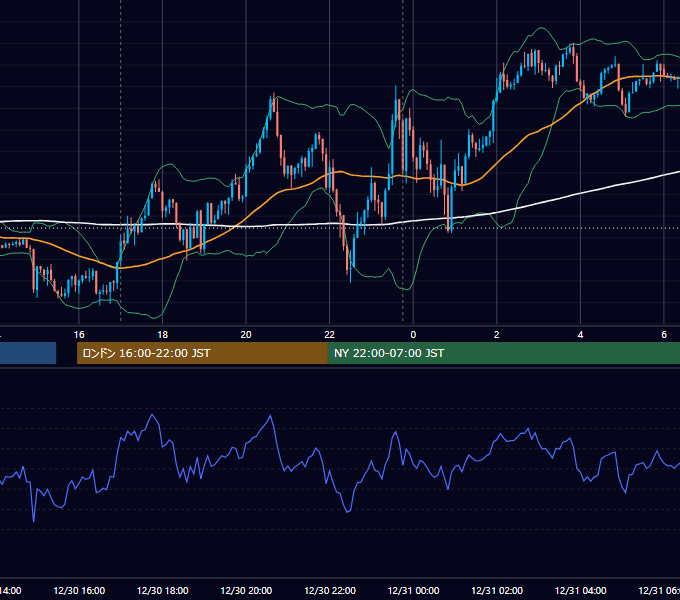
Task: Click the 18 hour label on price chart axis
Action: click(163, 335)
